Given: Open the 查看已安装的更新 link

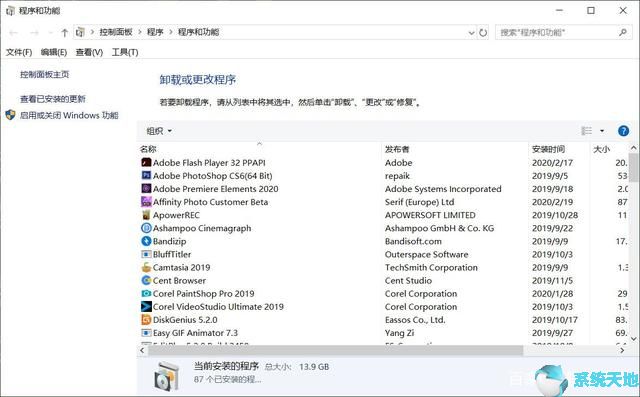Looking at the screenshot, I should [53, 99].
